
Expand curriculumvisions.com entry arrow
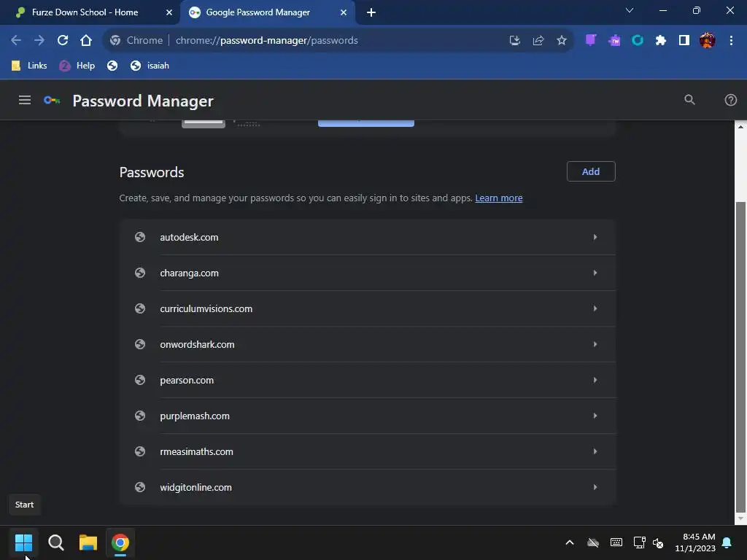(x=595, y=308)
